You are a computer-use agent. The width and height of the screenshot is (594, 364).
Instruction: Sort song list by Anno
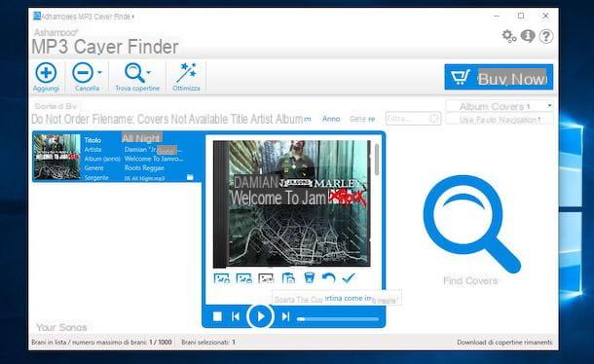[331, 119]
